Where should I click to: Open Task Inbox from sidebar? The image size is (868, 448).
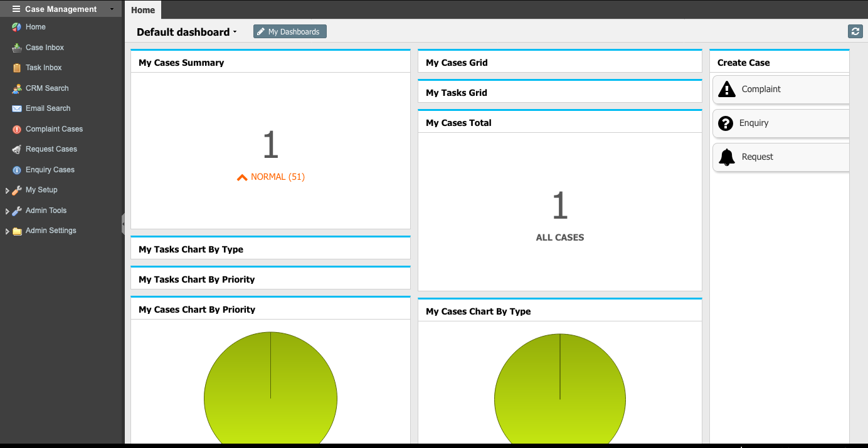coord(44,68)
